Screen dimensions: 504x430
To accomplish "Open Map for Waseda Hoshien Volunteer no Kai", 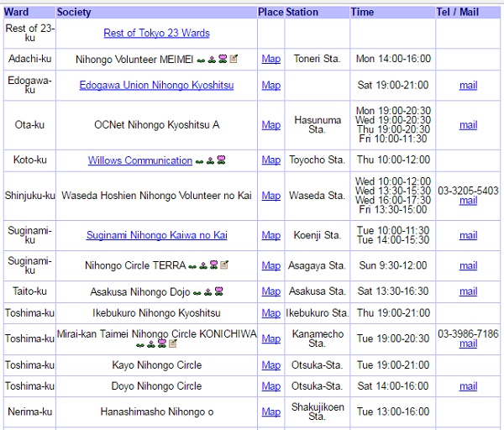I will coord(271,196).
